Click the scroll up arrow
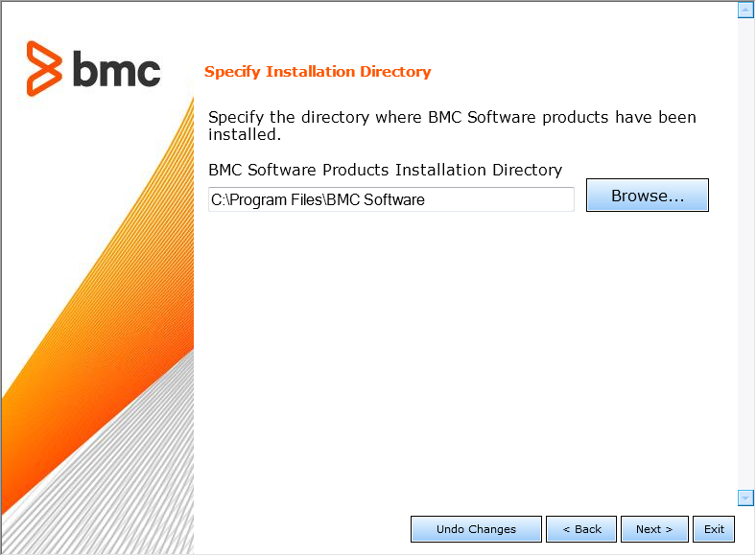756x556 pixels. [745, 11]
